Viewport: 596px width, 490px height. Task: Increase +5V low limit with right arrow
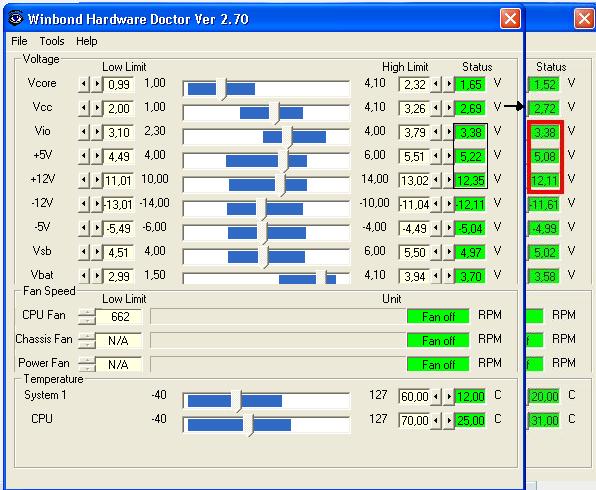97,156
